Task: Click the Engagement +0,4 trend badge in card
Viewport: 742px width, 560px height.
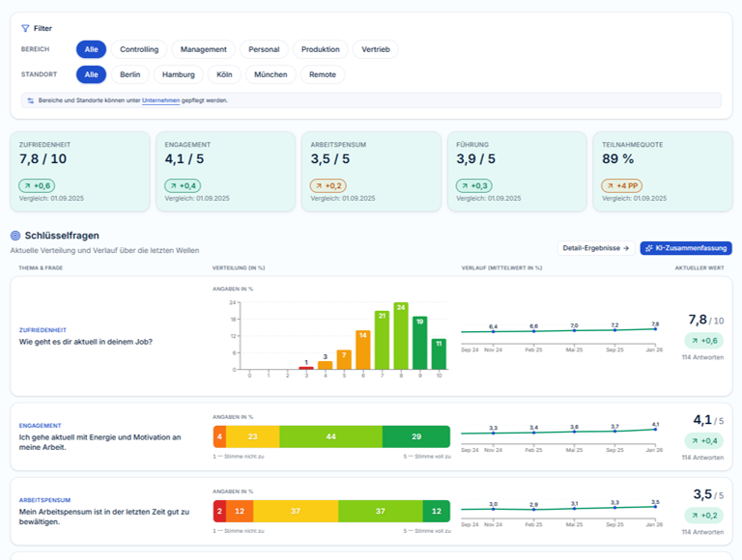Action: tap(183, 186)
